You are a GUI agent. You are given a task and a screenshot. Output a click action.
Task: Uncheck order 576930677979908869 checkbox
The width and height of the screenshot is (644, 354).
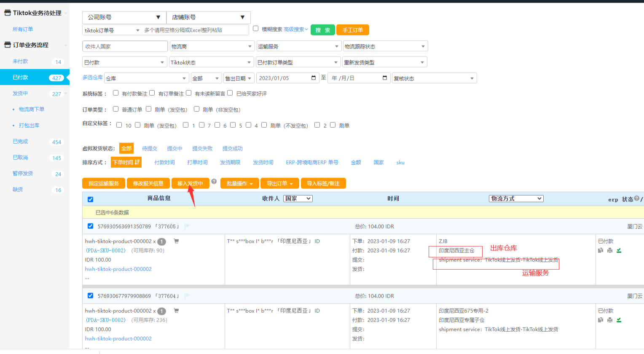coord(90,295)
